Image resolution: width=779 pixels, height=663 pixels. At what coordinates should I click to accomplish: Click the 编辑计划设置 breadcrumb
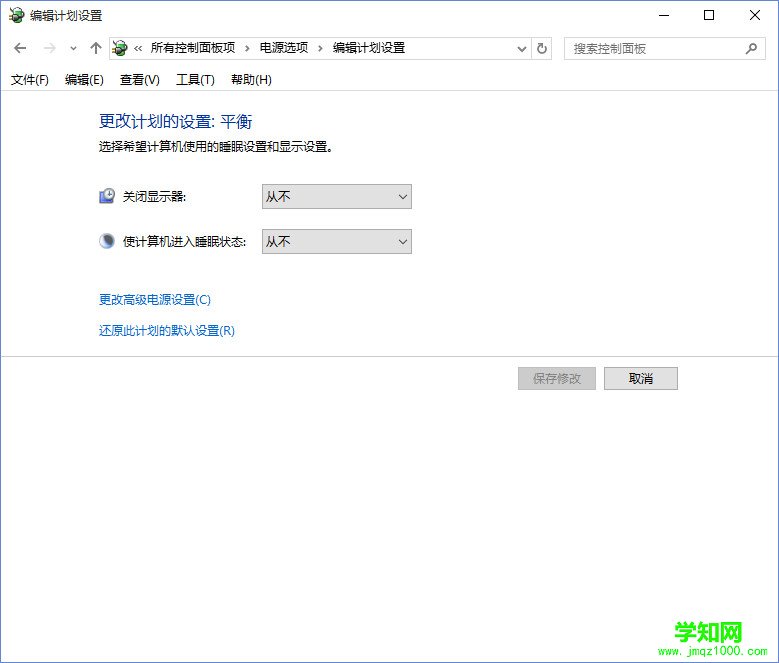[369, 48]
